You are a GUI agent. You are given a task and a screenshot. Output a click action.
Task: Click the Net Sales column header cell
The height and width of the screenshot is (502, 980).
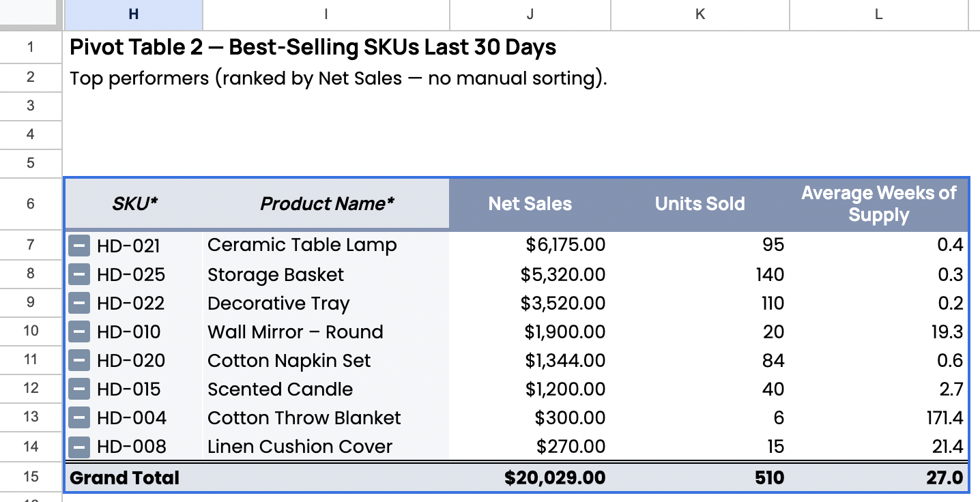point(530,203)
